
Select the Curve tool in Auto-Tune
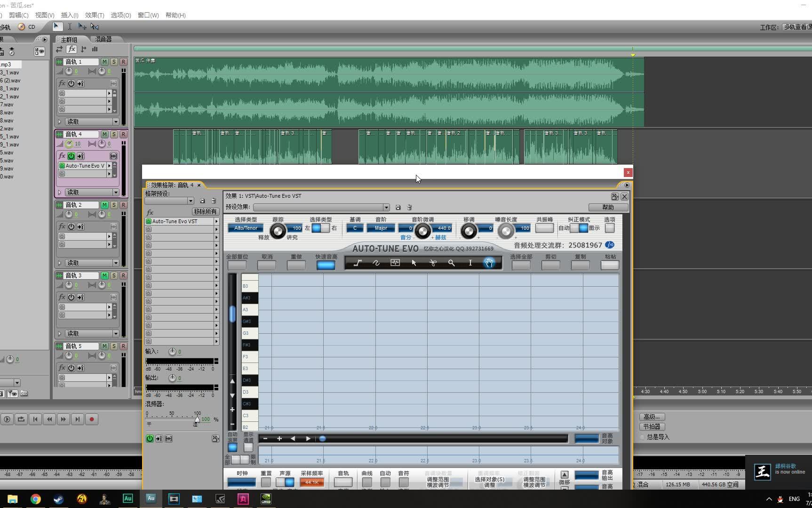click(376, 263)
